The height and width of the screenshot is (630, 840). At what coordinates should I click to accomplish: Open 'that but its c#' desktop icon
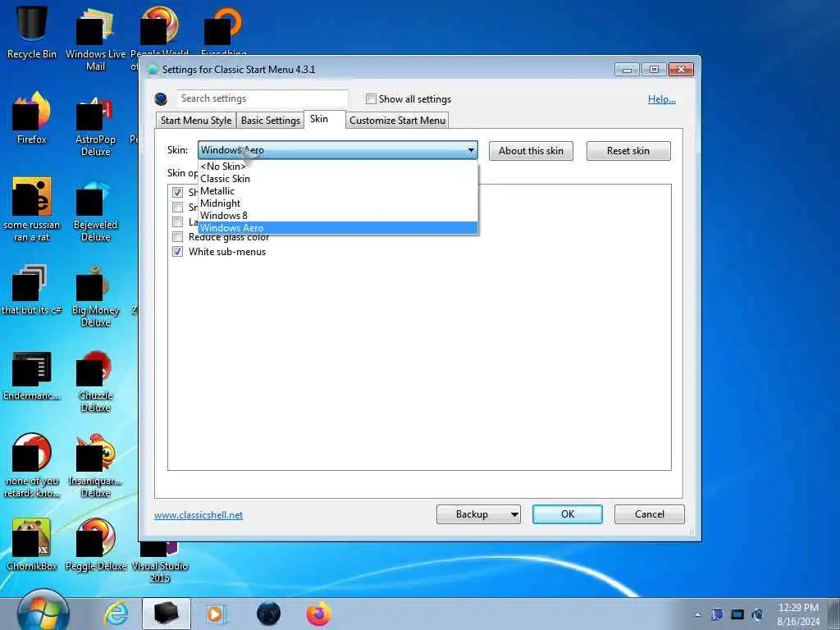pyautogui.click(x=31, y=290)
